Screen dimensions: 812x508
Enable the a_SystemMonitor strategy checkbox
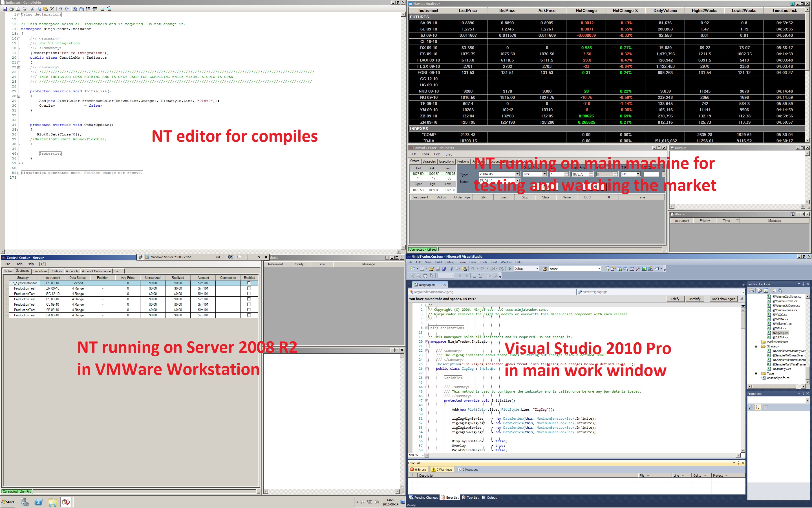(249, 283)
